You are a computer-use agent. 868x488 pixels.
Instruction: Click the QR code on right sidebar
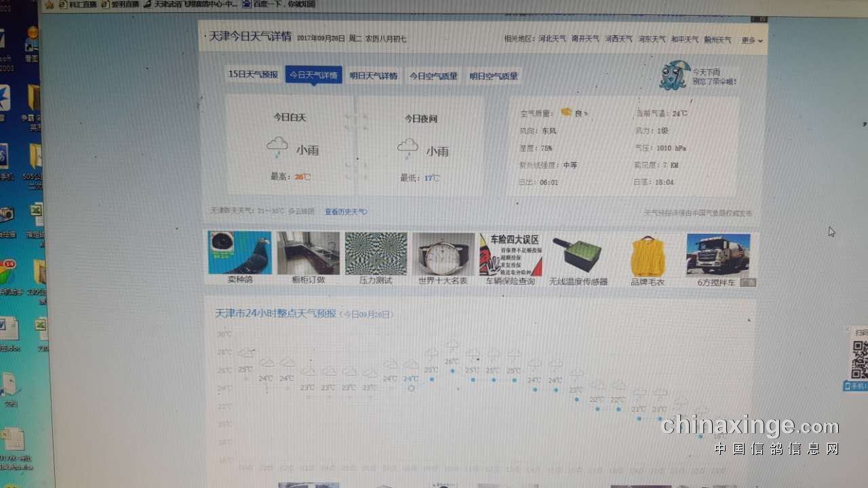(x=859, y=360)
